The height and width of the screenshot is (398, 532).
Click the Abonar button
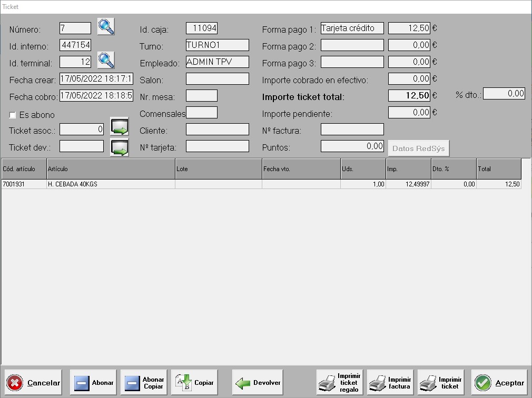pyautogui.click(x=93, y=383)
